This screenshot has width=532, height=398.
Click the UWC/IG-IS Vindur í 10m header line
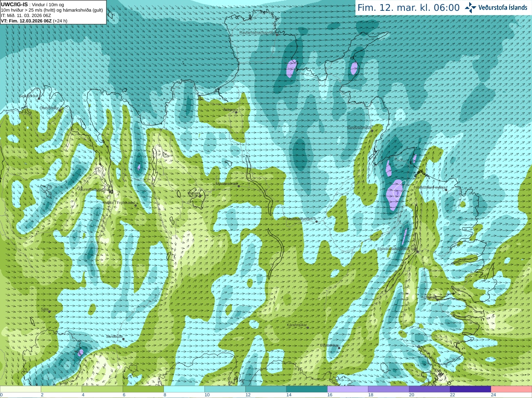32,5
